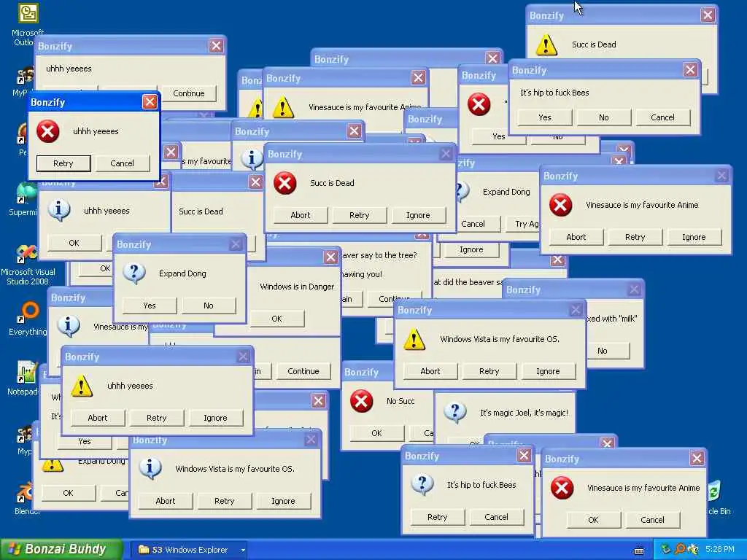Click the "Windows is in Danger" message text
Screen dimensions: 747x560
[x=297, y=287]
